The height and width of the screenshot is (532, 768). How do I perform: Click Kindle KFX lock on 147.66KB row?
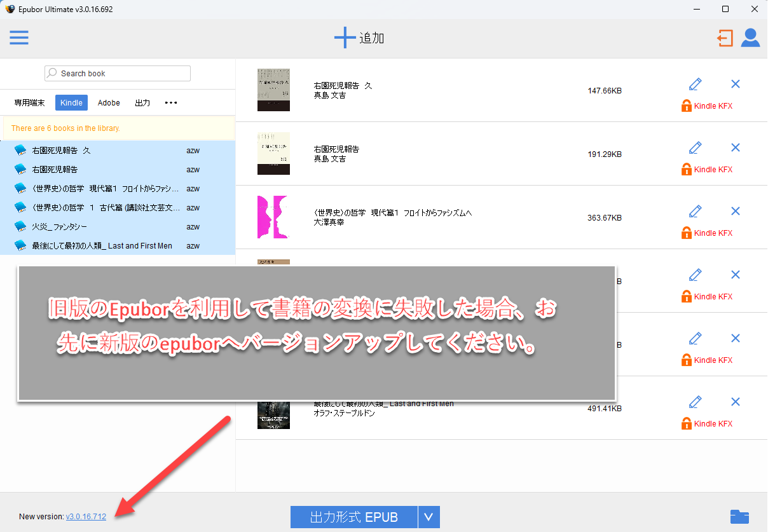pyautogui.click(x=707, y=106)
